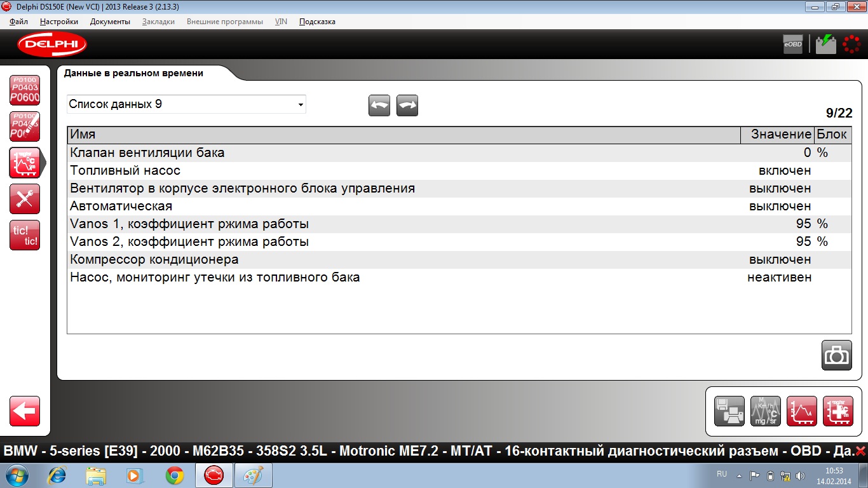Screen dimensions: 868x488
Task: Click the Значение column header
Action: click(777, 135)
